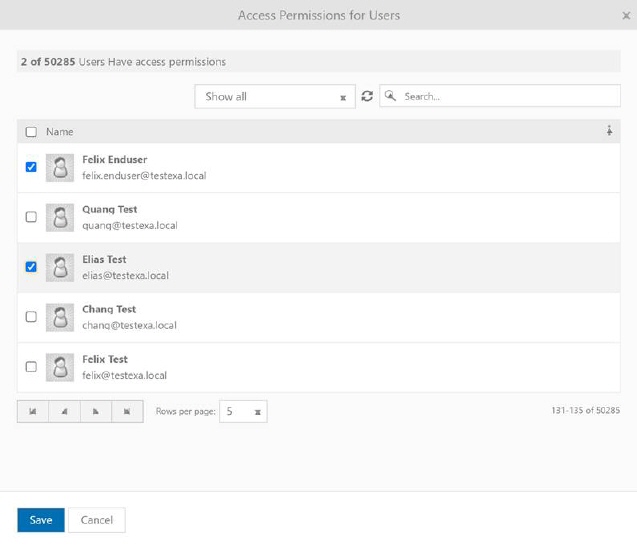Click Felix Enduser's avatar icon

(x=62, y=167)
